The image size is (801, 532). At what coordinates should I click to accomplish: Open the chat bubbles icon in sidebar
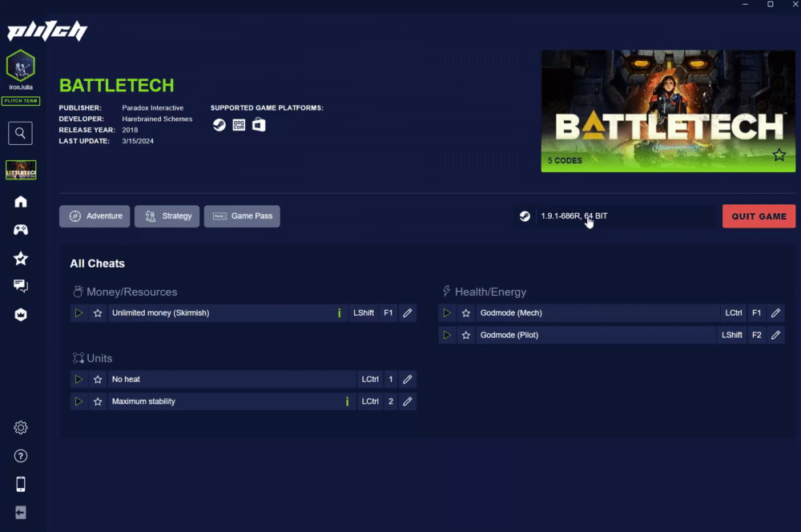pyautogui.click(x=21, y=286)
